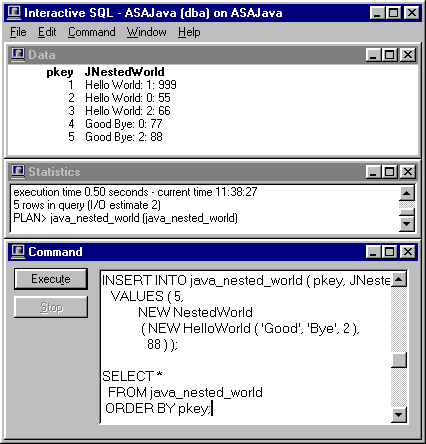The width and height of the screenshot is (426, 444).
Task: Open the Window menu
Action: (x=146, y=32)
